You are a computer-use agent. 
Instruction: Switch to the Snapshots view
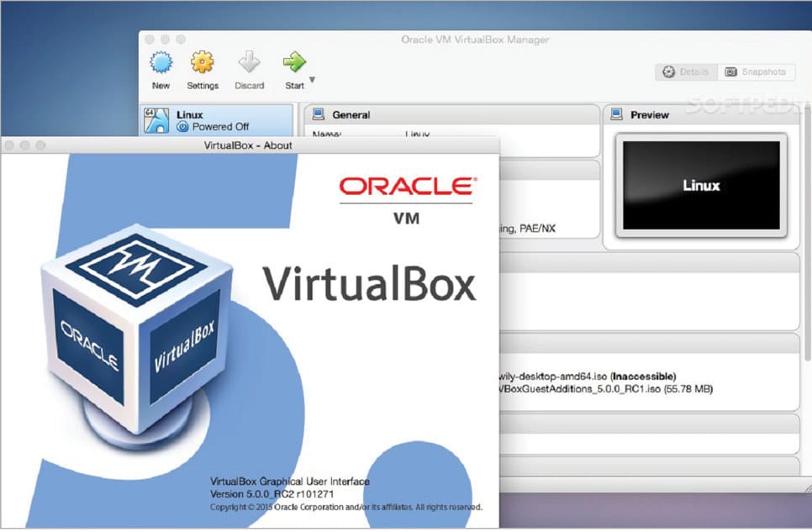756,72
